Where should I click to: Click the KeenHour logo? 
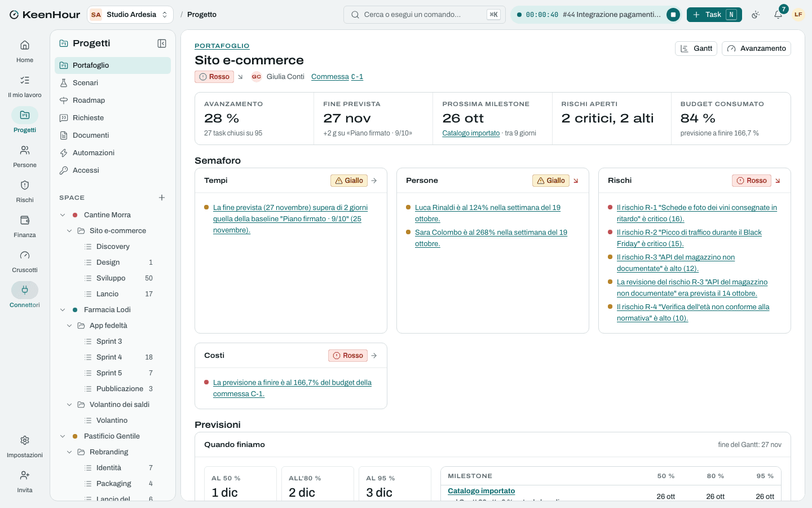(x=45, y=15)
